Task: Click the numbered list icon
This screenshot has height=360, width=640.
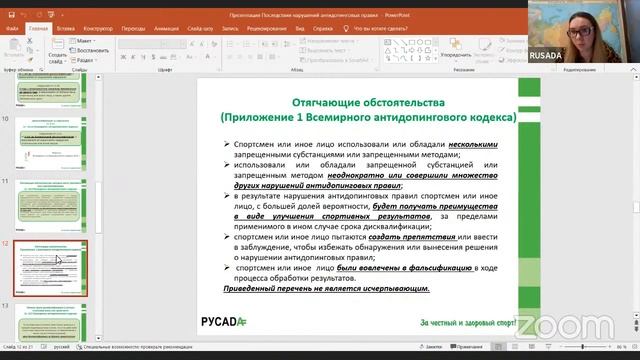Action: [x=247, y=44]
